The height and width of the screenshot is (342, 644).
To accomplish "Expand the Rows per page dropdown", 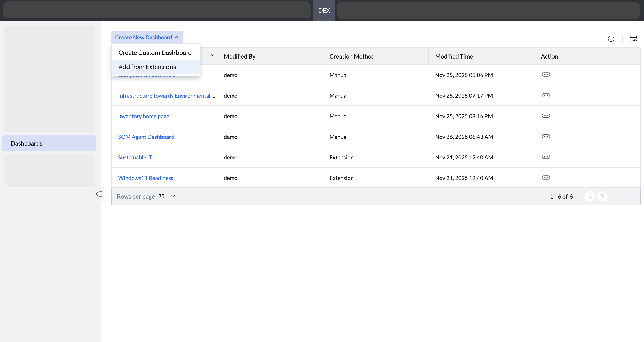I will [x=172, y=196].
